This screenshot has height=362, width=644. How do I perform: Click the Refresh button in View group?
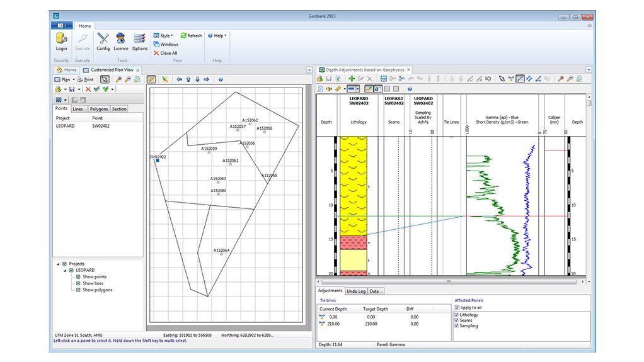coord(192,36)
